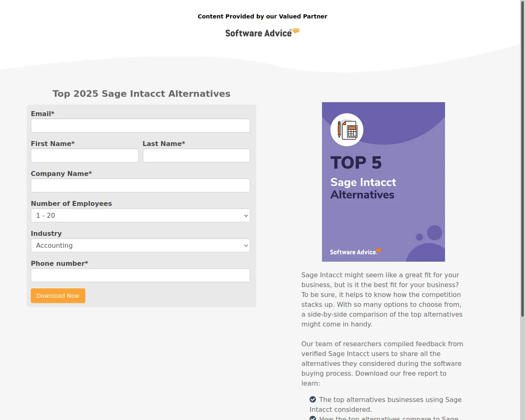
Task: Click the Phone number input box
Action: 140,275
